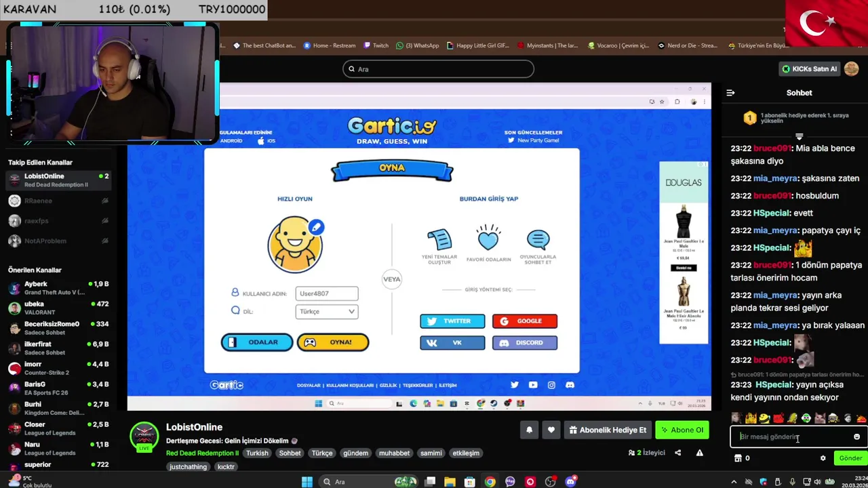868x488 pixels.
Task: Open the ilkerfirat Sohbet channel
Action: 58,348
